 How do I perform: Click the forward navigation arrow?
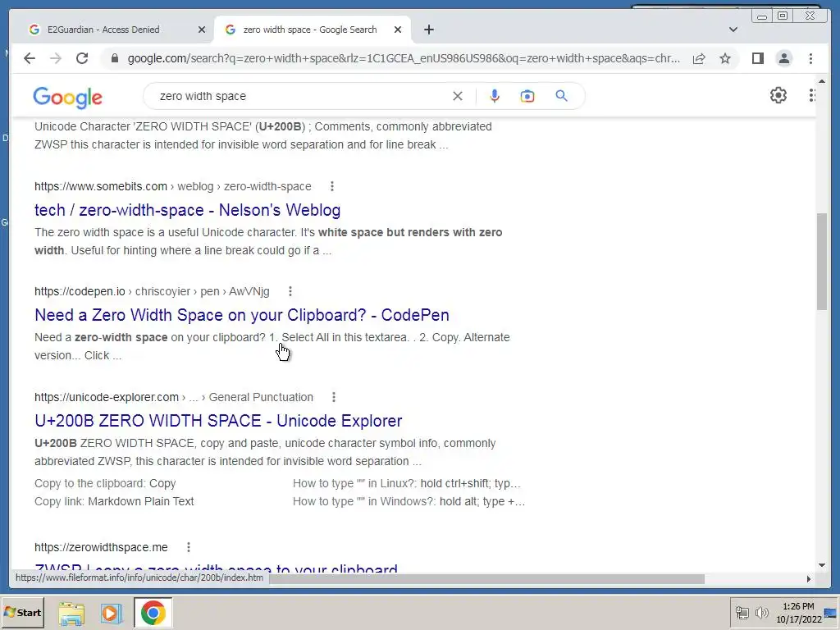[56, 58]
